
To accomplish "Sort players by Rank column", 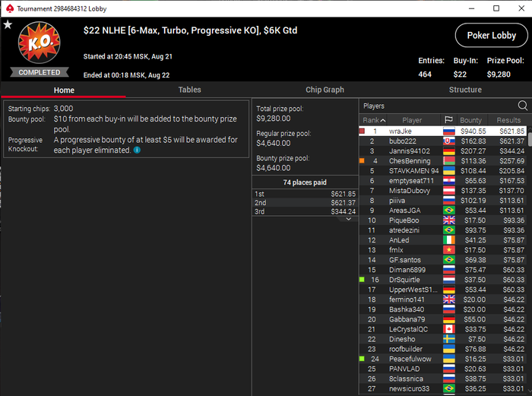I will 374,120.
